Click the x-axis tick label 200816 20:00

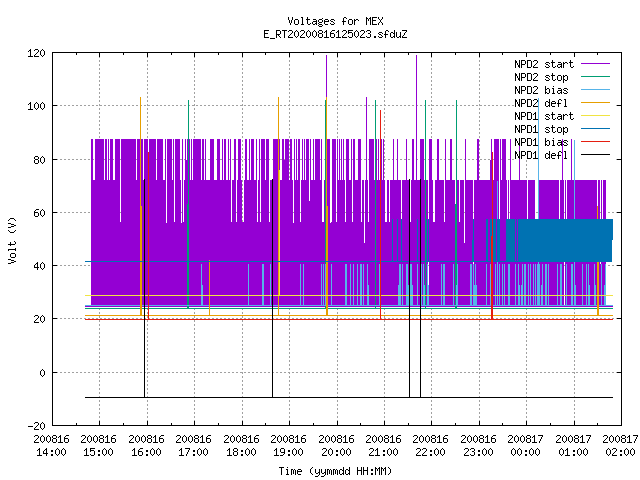pos(336,446)
